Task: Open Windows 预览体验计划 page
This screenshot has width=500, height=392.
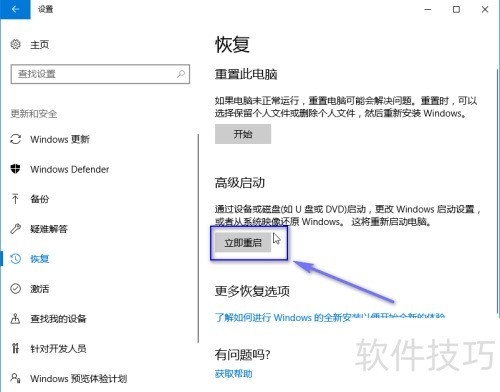Action: pyautogui.click(x=79, y=379)
